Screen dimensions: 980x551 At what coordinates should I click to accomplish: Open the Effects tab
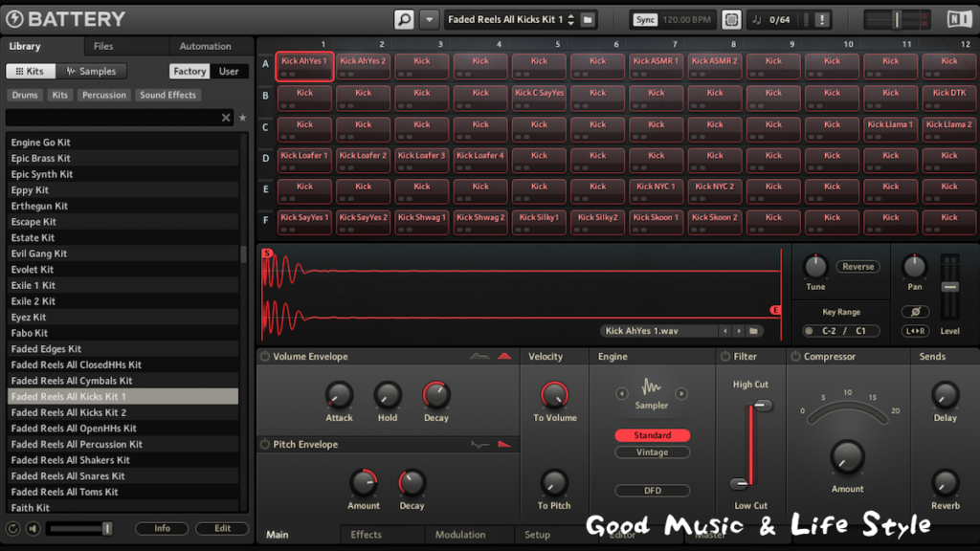coord(367,535)
